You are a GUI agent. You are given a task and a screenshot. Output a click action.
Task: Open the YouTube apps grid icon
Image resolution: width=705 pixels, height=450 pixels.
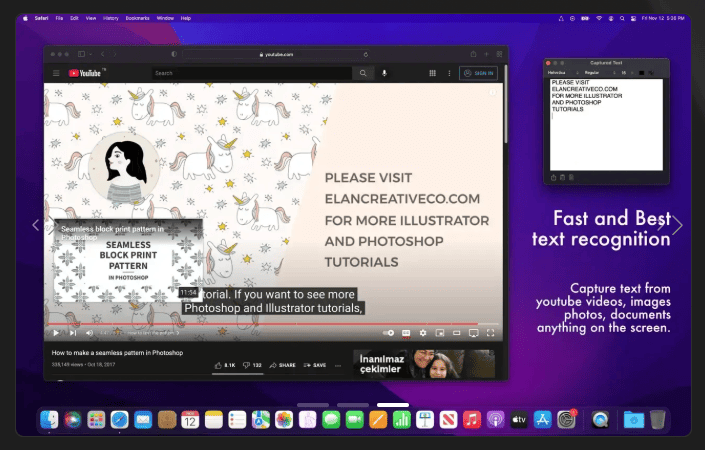[x=433, y=73]
